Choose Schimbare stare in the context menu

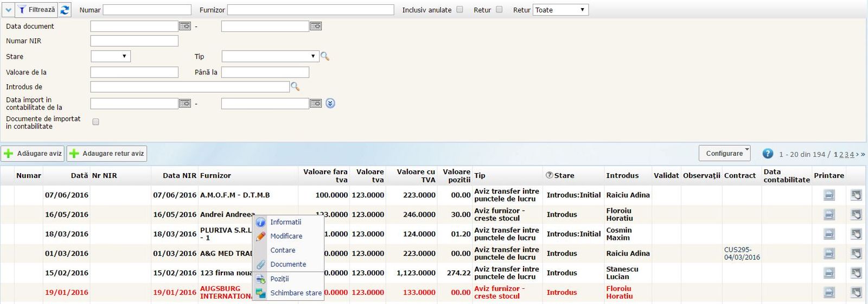click(296, 293)
